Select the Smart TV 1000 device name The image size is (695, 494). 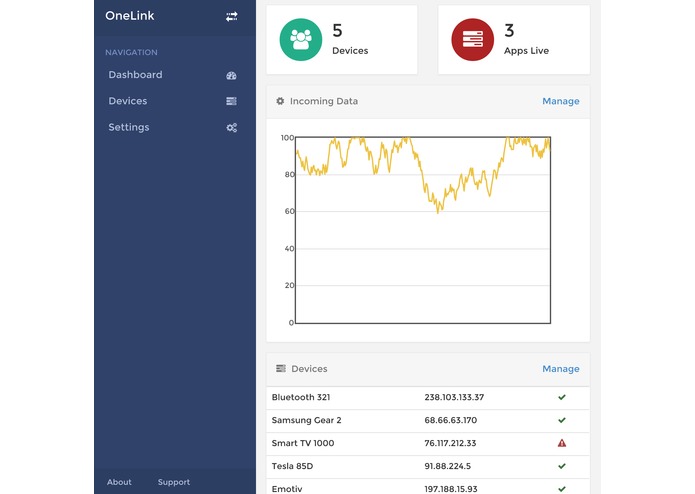(303, 443)
